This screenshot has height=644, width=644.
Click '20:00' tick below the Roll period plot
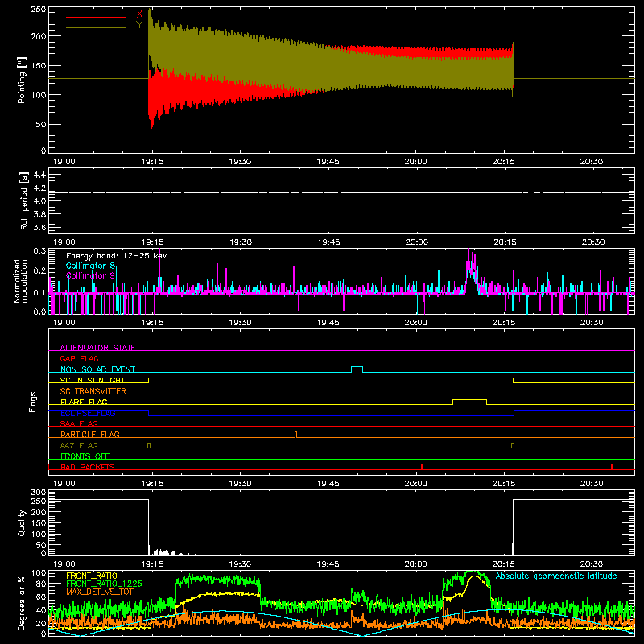[416, 242]
